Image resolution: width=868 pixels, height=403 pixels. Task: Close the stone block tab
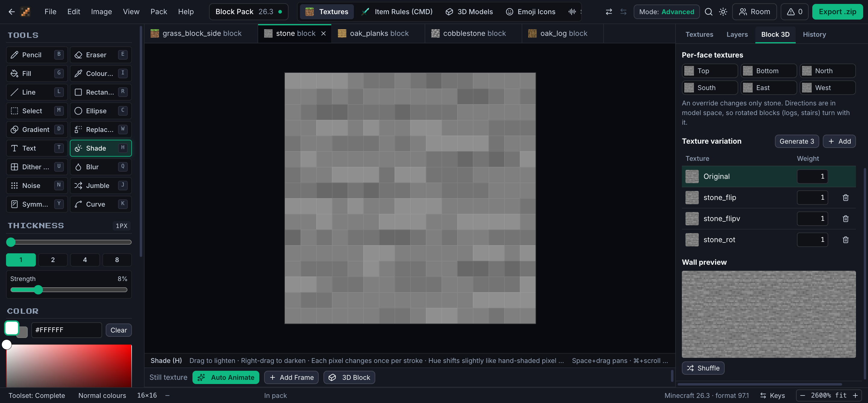pyautogui.click(x=323, y=33)
